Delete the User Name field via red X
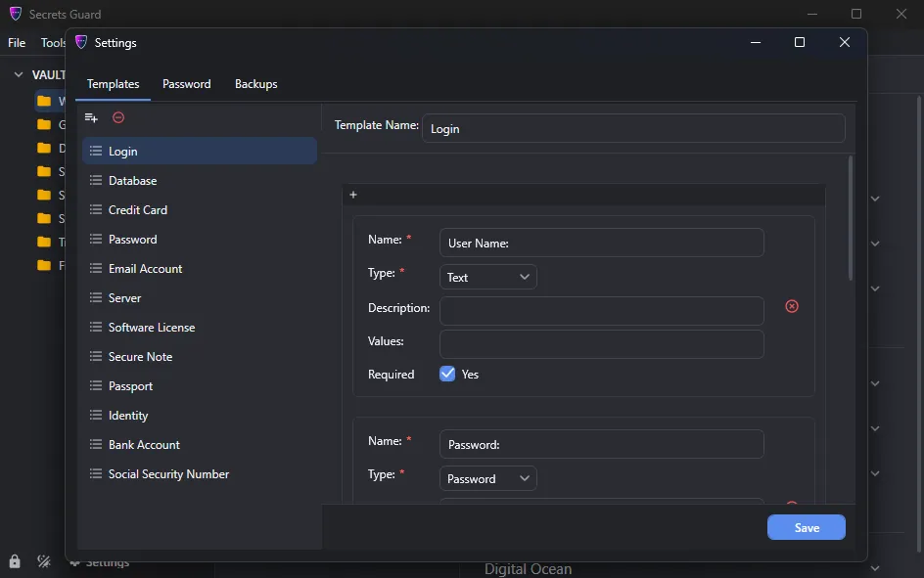The image size is (924, 578). [x=792, y=306]
